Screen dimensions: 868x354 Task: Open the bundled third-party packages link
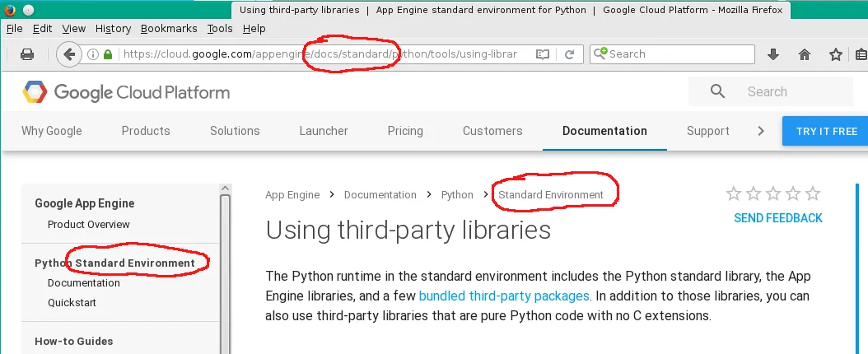point(504,296)
